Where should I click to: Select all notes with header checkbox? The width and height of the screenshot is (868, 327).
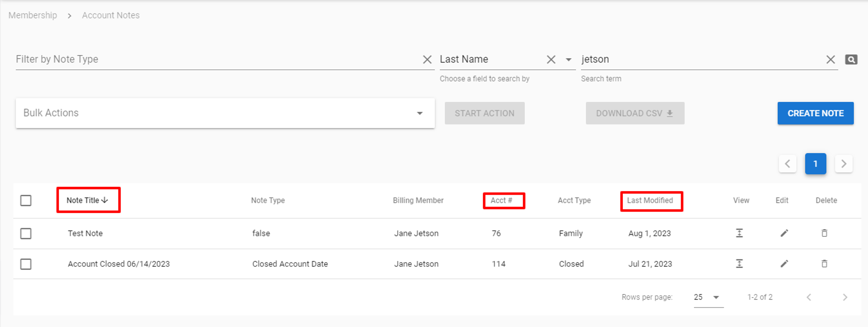tap(26, 200)
